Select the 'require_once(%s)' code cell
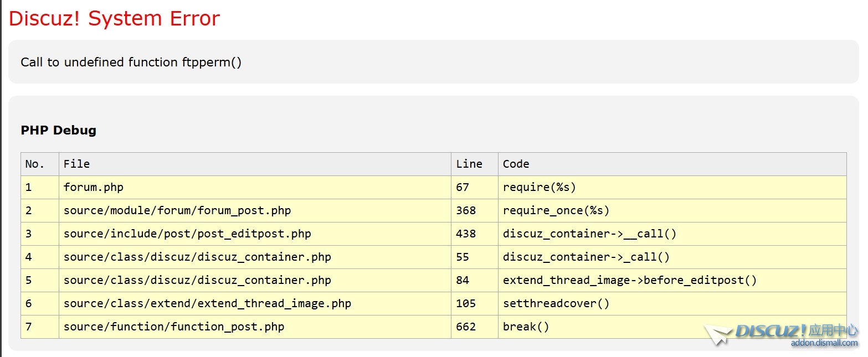Image resolution: width=868 pixels, height=357 pixels. pyautogui.click(x=672, y=211)
